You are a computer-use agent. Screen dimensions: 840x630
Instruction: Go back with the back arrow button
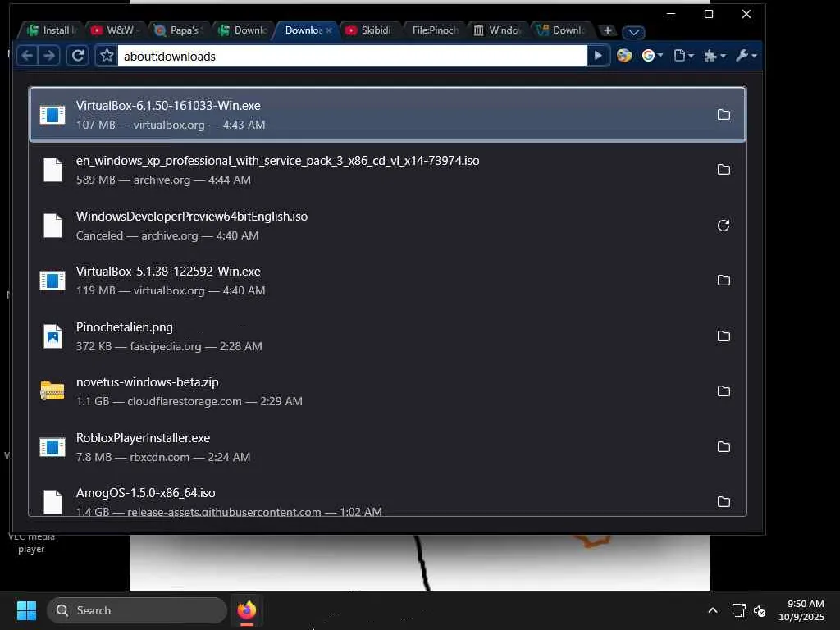(27, 56)
